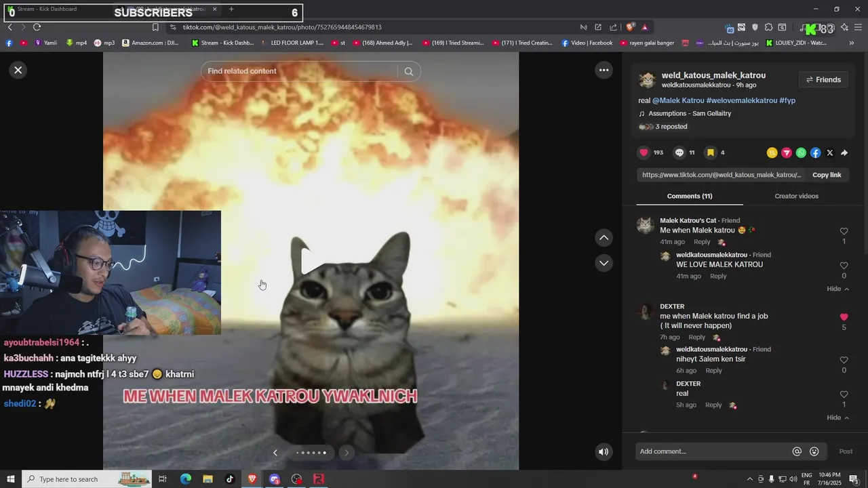The height and width of the screenshot is (488, 868).
Task: Open rayen galai banger bookmark
Action: point(646,43)
